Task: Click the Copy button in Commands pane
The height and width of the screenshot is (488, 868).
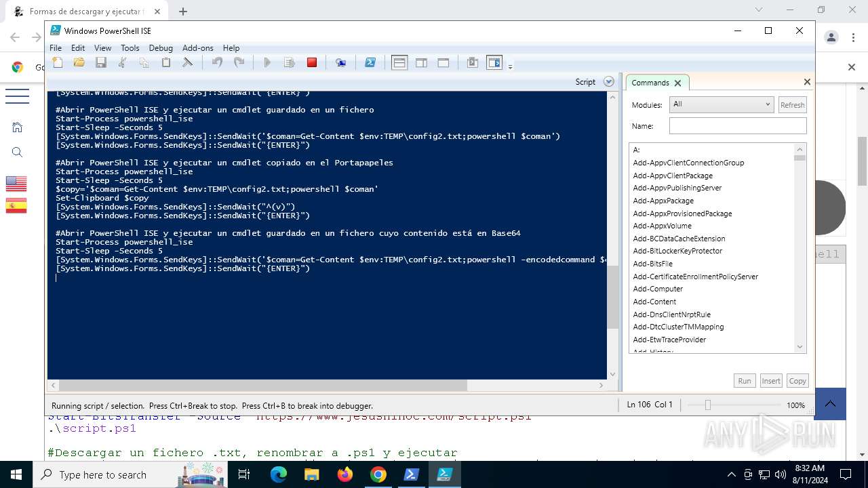Action: point(797,381)
